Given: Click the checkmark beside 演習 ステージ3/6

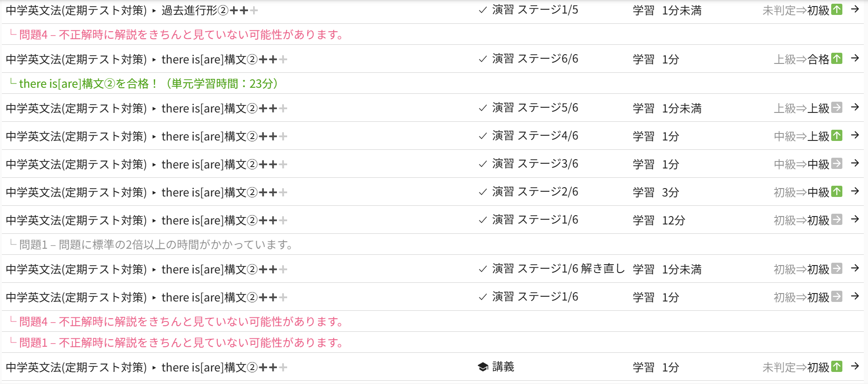Looking at the screenshot, I should pyautogui.click(x=483, y=164).
